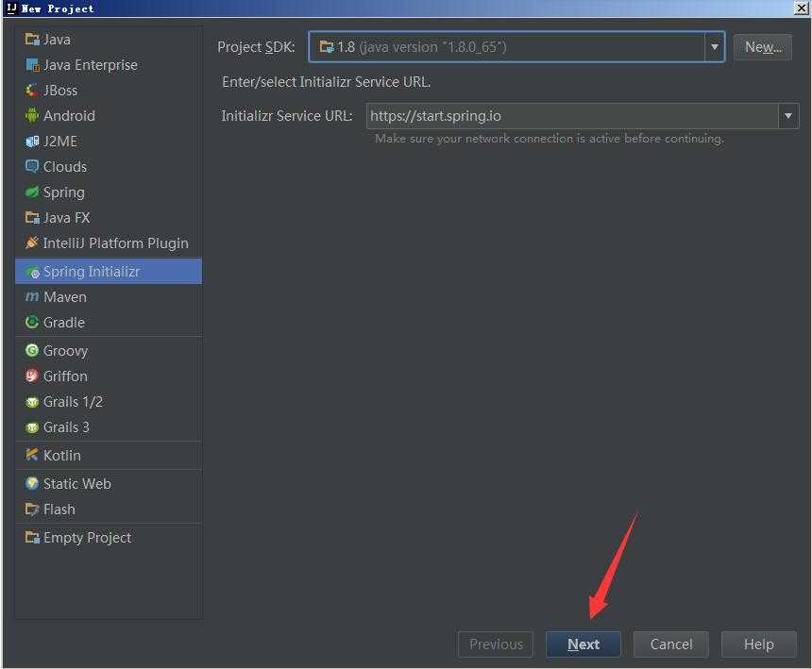Image resolution: width=812 pixels, height=669 pixels.
Task: Select the Clouds label
Action: pos(65,167)
